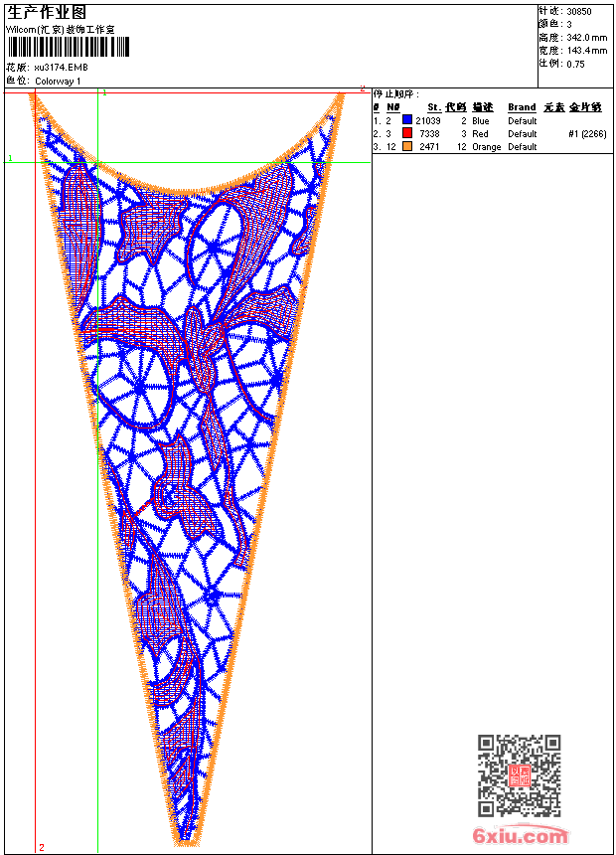
Task: Click the QR code image
Action: tap(520, 775)
